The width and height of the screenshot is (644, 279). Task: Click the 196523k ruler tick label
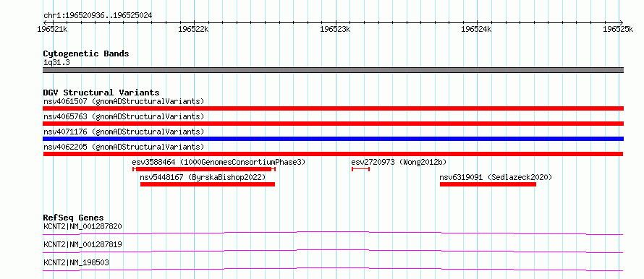(x=336, y=30)
